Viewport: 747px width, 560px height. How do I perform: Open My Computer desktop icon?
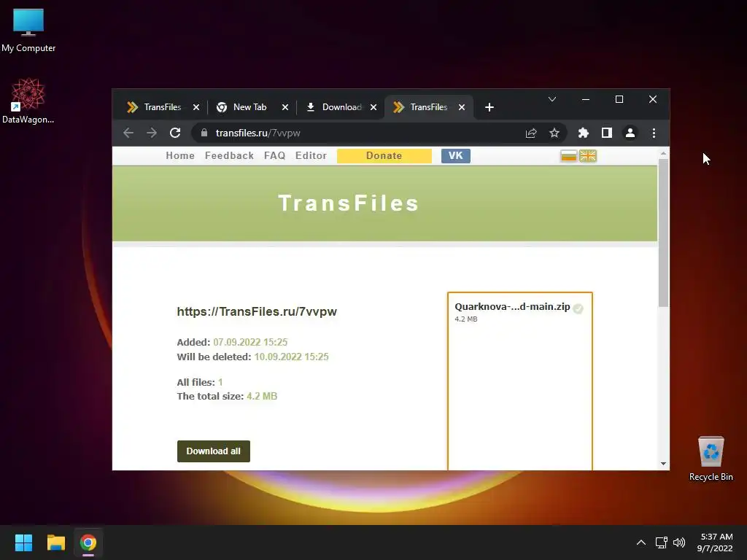28,30
